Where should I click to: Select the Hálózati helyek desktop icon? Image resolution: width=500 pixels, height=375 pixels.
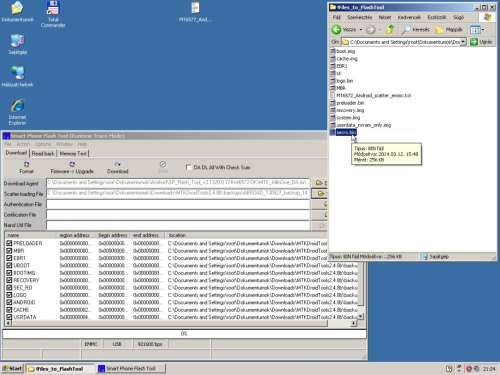pos(17,76)
